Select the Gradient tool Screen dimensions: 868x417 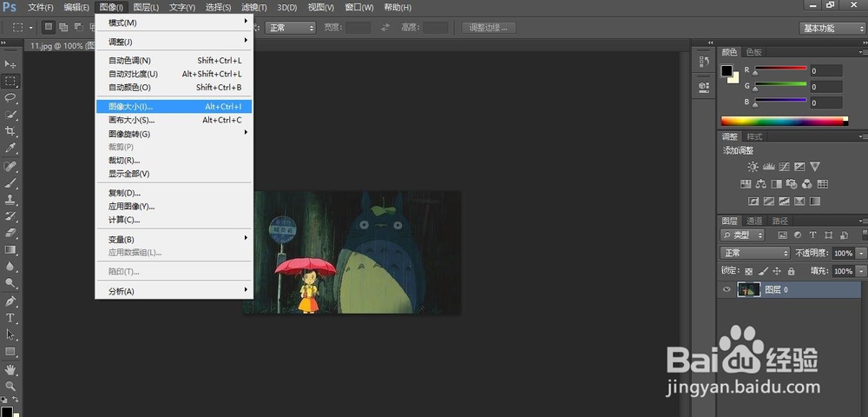coord(10,249)
